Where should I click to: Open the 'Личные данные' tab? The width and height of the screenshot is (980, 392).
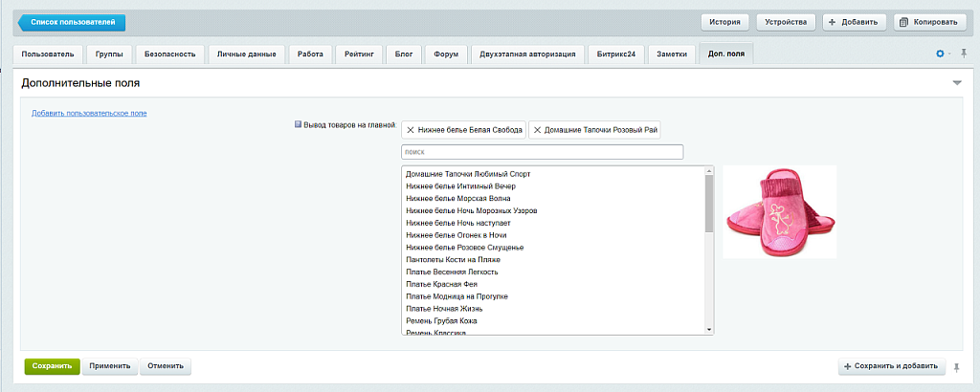[x=247, y=54]
